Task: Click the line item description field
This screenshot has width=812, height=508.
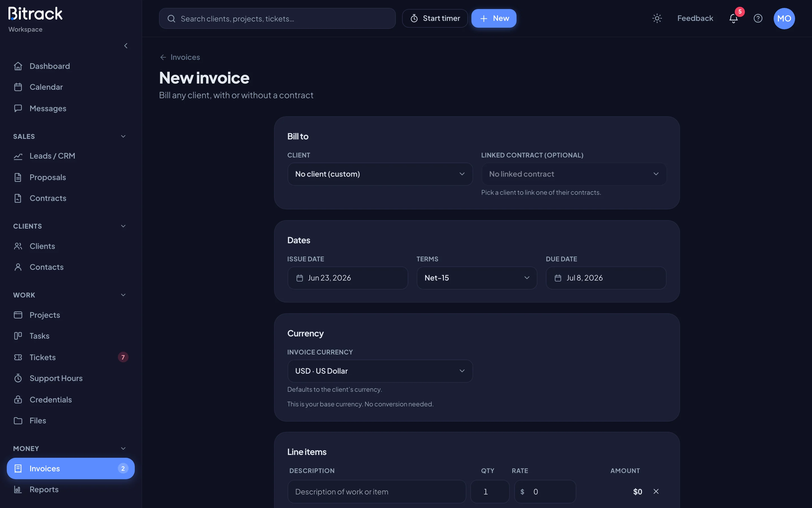Action: [376, 492]
